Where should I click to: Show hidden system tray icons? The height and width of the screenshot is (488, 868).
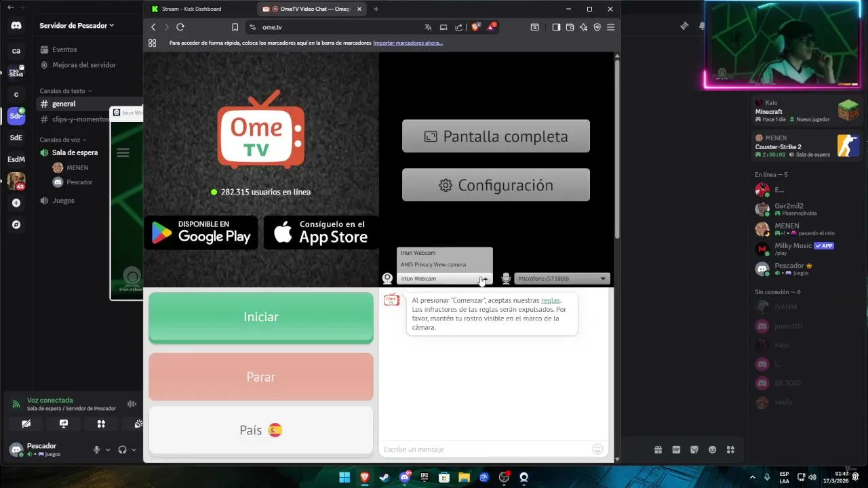tap(752, 477)
